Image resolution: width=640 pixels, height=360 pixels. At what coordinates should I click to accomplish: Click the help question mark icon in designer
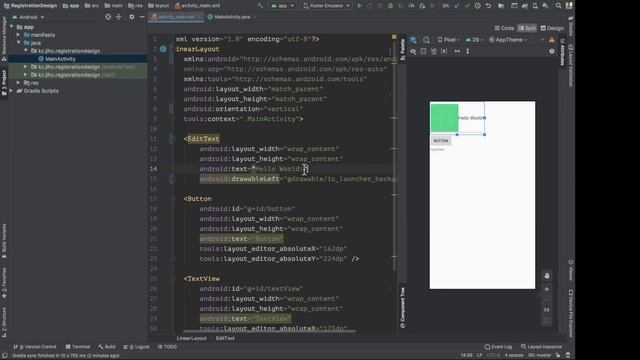[x=552, y=51]
